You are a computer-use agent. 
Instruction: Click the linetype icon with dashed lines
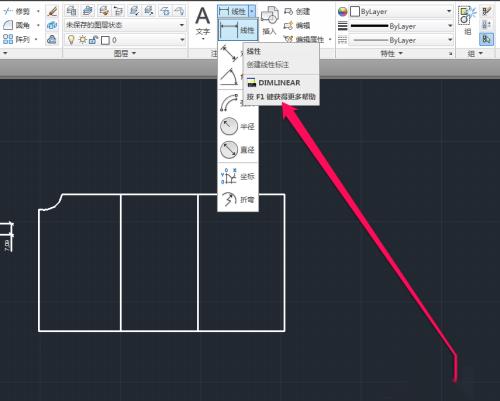[x=342, y=40]
